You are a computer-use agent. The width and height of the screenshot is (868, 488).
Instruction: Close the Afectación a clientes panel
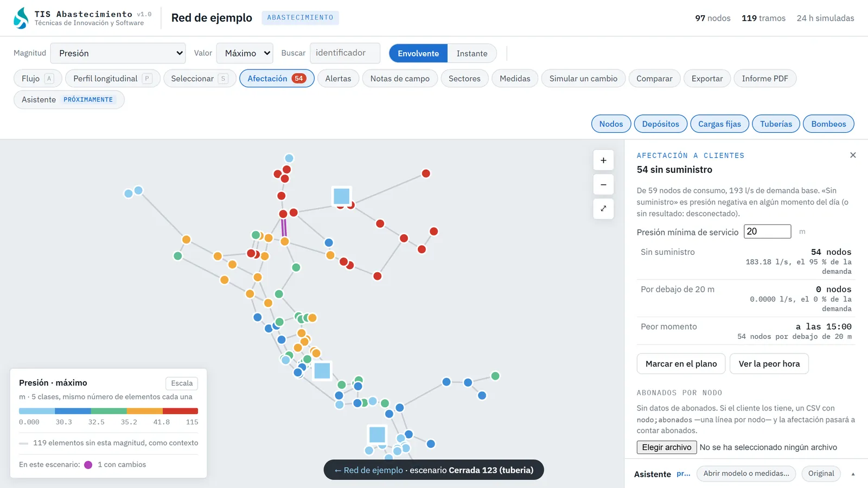853,155
